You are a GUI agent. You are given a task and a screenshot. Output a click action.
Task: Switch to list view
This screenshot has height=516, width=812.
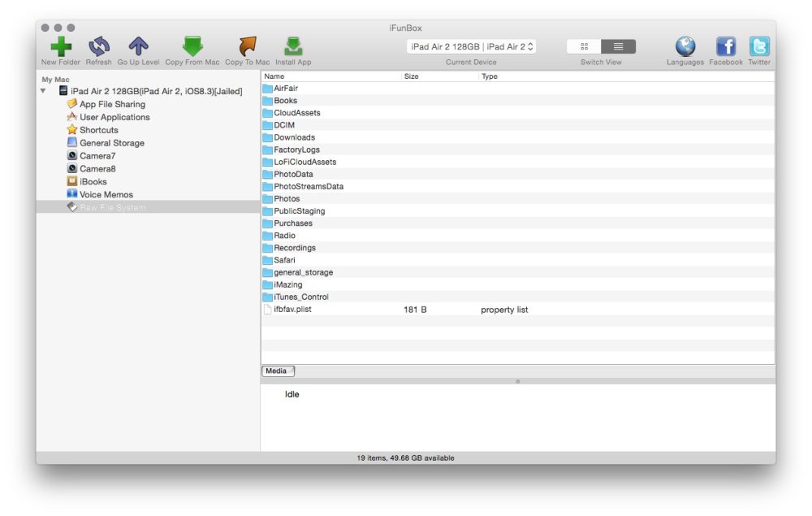click(618, 46)
